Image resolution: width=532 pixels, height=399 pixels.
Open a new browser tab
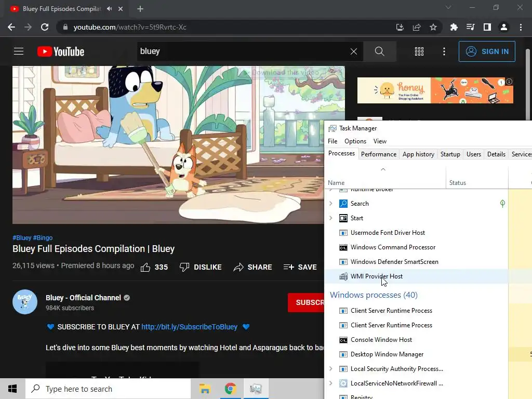140,9
